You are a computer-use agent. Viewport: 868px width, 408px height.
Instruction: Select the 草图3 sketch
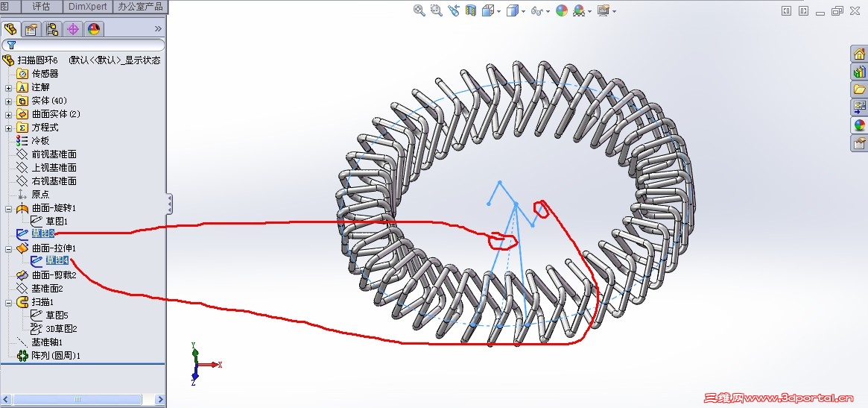pos(42,234)
